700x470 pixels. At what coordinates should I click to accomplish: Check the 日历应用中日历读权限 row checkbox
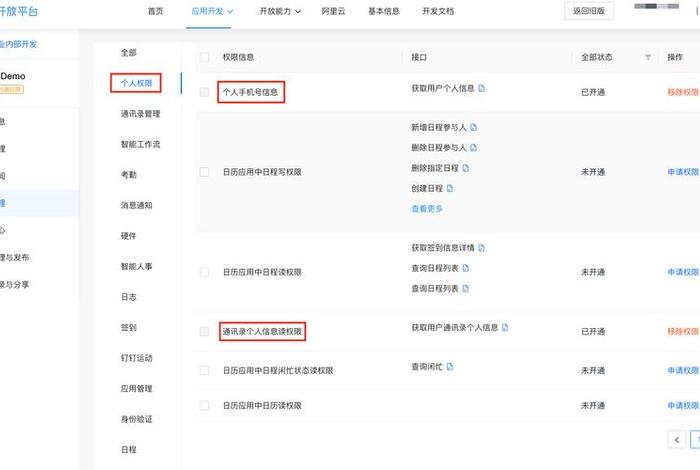[204, 405]
